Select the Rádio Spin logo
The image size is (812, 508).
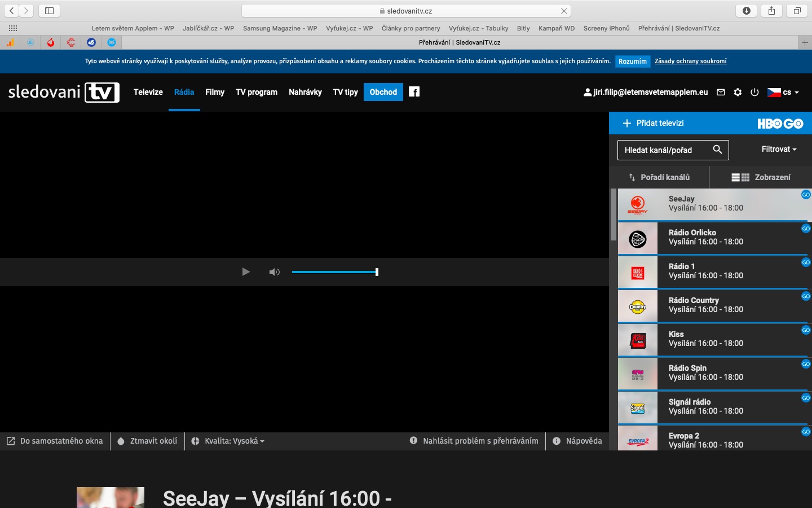(x=638, y=374)
